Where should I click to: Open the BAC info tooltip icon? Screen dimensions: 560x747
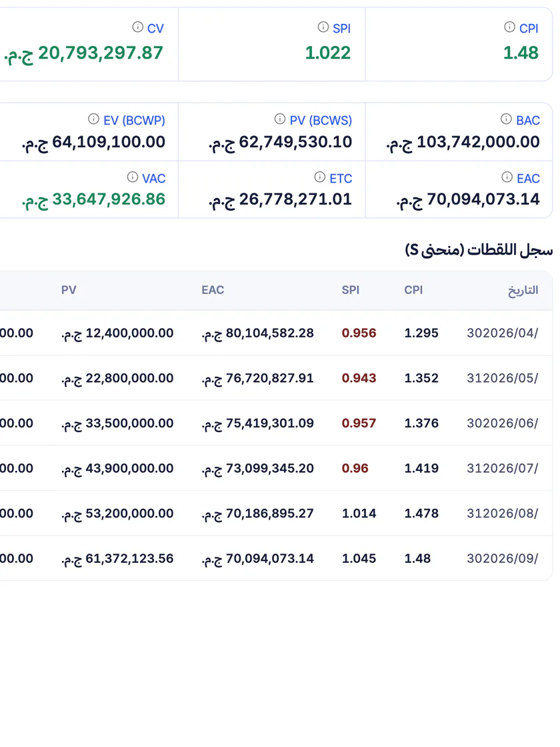[x=506, y=119]
